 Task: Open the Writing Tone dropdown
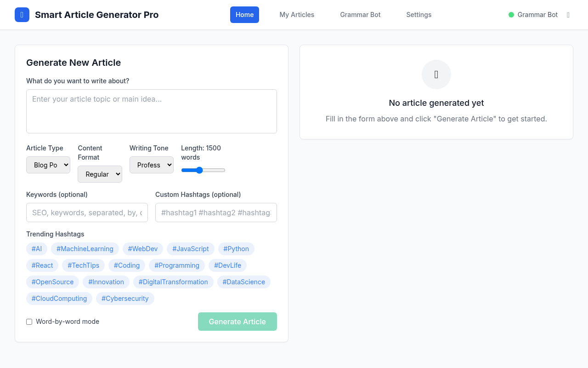(151, 165)
